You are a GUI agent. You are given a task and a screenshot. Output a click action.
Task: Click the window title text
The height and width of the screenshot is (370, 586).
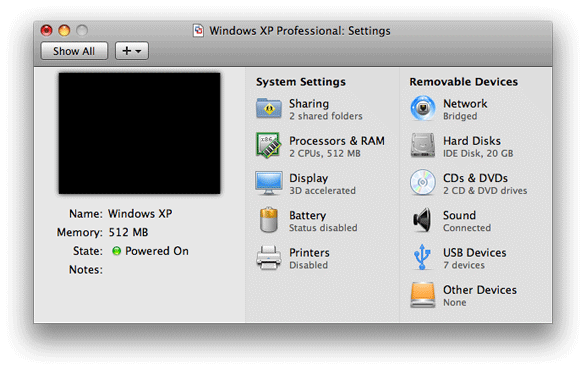click(300, 31)
